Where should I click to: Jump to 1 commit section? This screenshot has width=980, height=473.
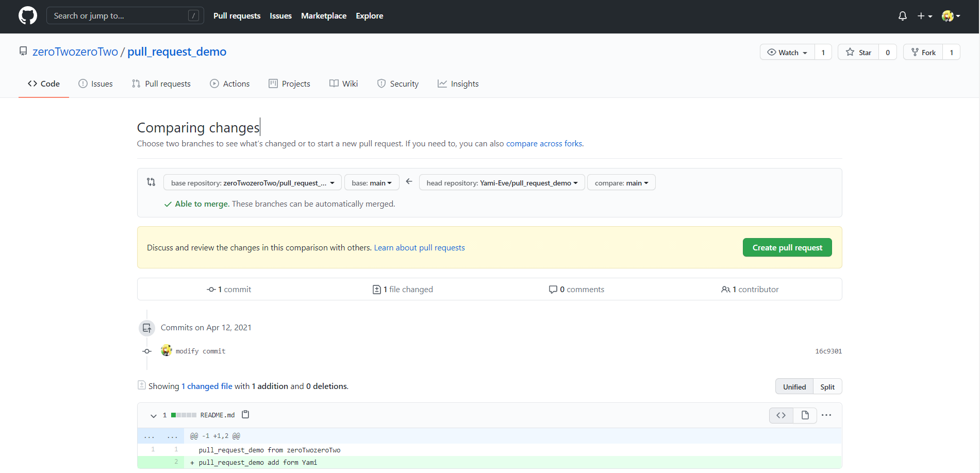[x=229, y=289]
